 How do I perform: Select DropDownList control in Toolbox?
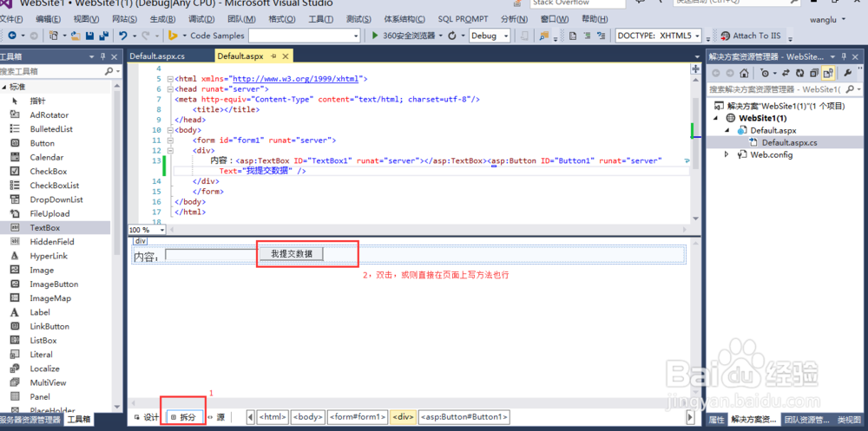click(56, 199)
